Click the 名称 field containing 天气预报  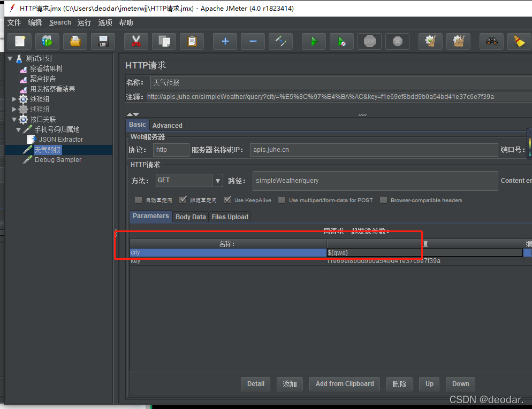click(341, 83)
